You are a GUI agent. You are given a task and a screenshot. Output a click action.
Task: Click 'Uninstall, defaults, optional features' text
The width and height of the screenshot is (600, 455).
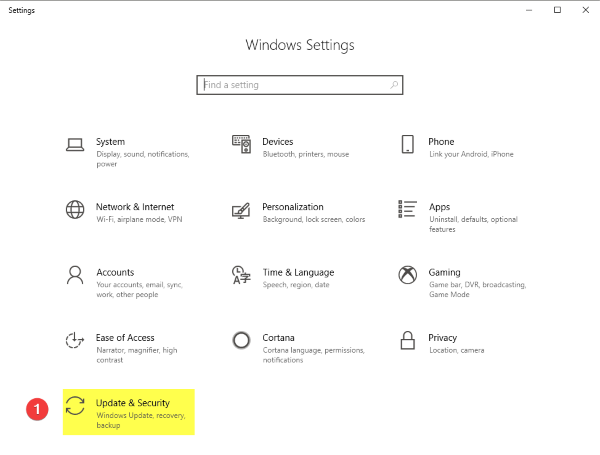coord(473,224)
